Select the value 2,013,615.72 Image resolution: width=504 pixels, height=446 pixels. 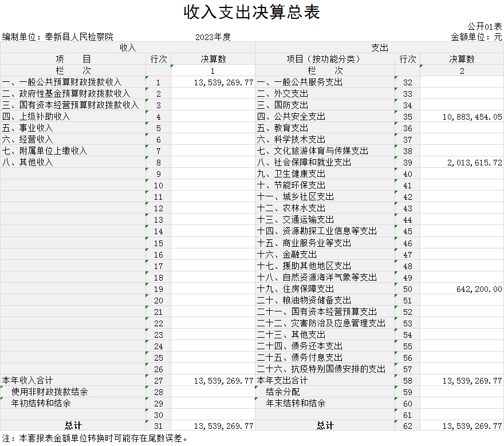point(462,162)
